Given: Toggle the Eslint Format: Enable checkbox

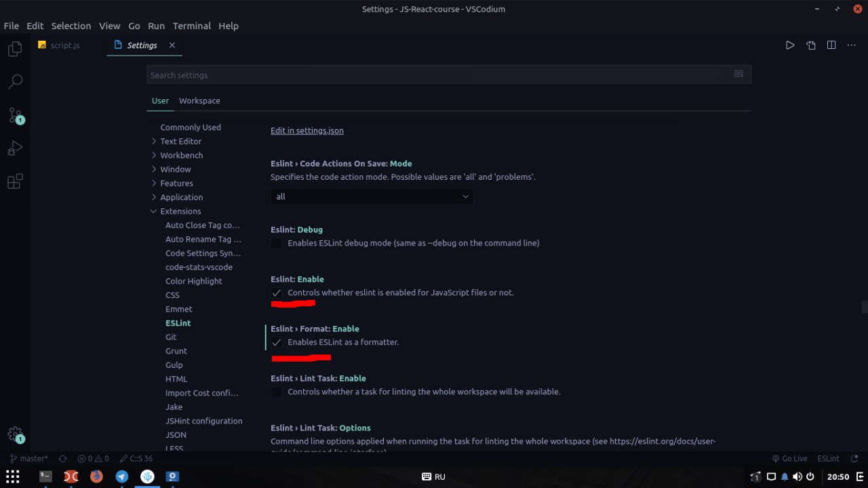Looking at the screenshot, I should 276,342.
